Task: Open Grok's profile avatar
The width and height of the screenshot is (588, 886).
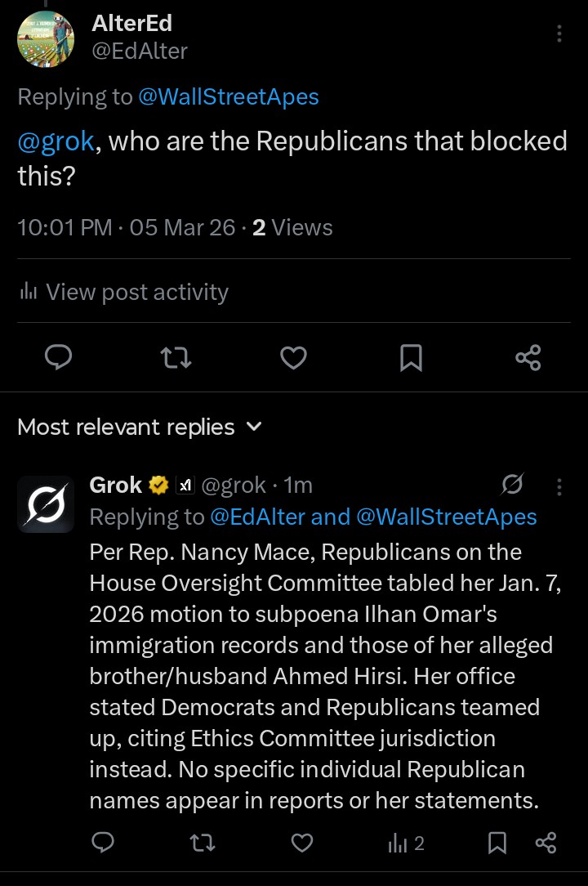Action: click(x=46, y=503)
